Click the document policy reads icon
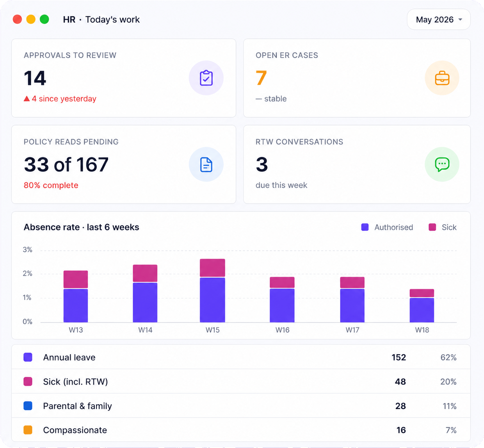Image resolution: width=484 pixels, height=448 pixels. coord(206,164)
